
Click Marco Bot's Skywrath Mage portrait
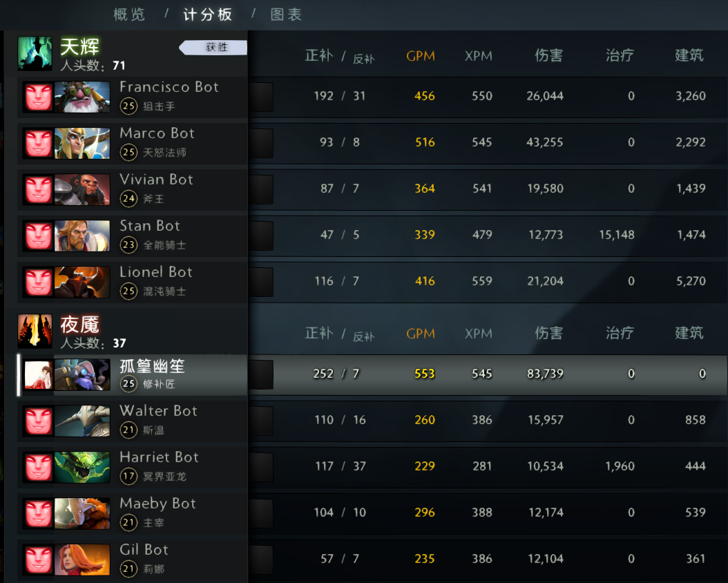click(82, 144)
